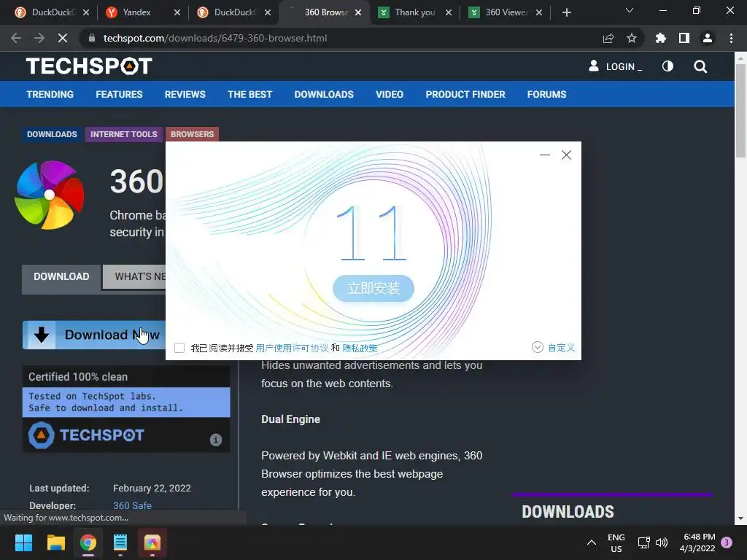Open the FEATURES nav menu item
Image resolution: width=747 pixels, height=560 pixels.
119,94
